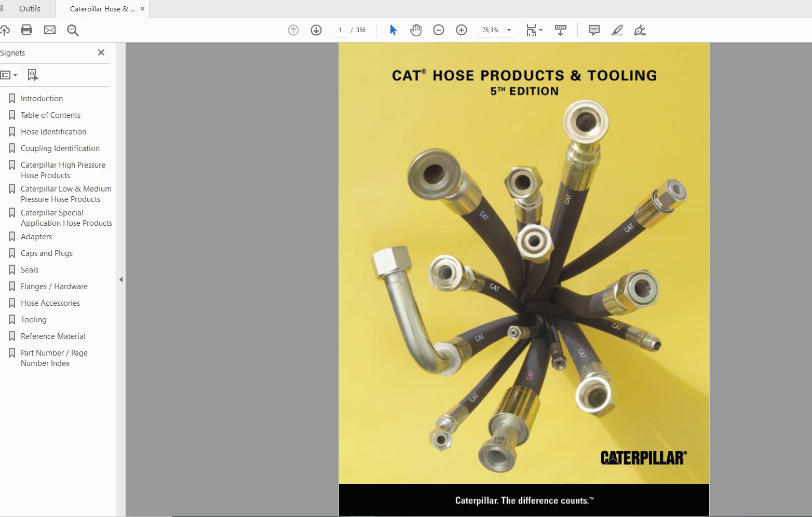Image resolution: width=812 pixels, height=517 pixels.
Task: Select the arrow selection tool
Action: [393, 30]
